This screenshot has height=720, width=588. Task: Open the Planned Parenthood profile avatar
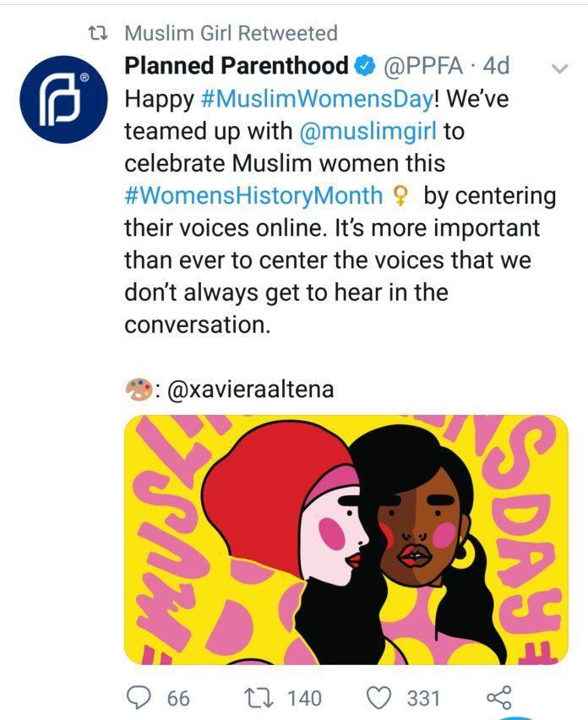[63, 99]
